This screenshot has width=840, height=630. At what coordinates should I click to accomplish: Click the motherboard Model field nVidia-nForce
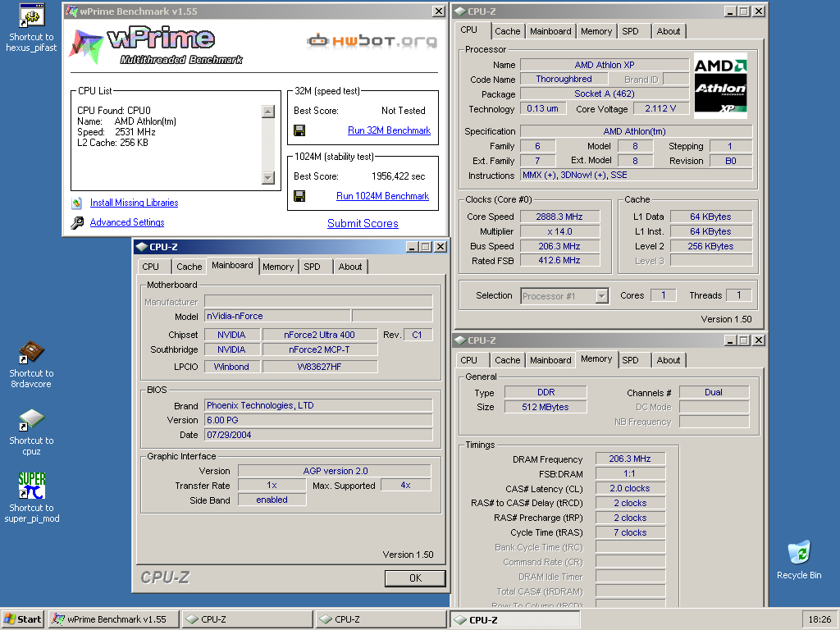[277, 316]
